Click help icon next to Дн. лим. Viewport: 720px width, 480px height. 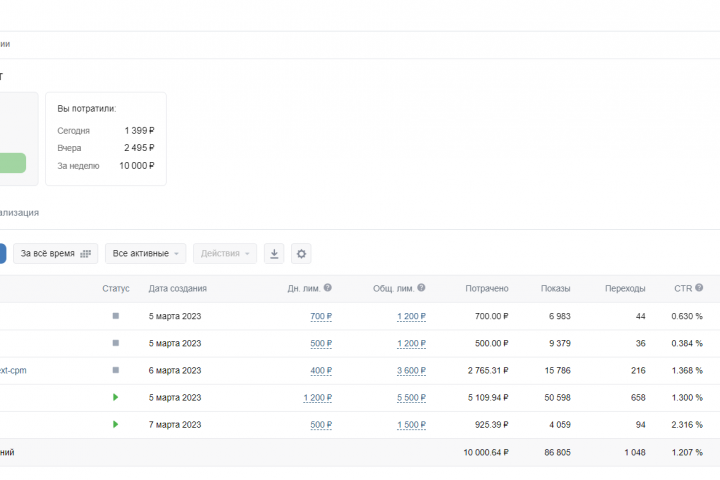[x=327, y=288]
